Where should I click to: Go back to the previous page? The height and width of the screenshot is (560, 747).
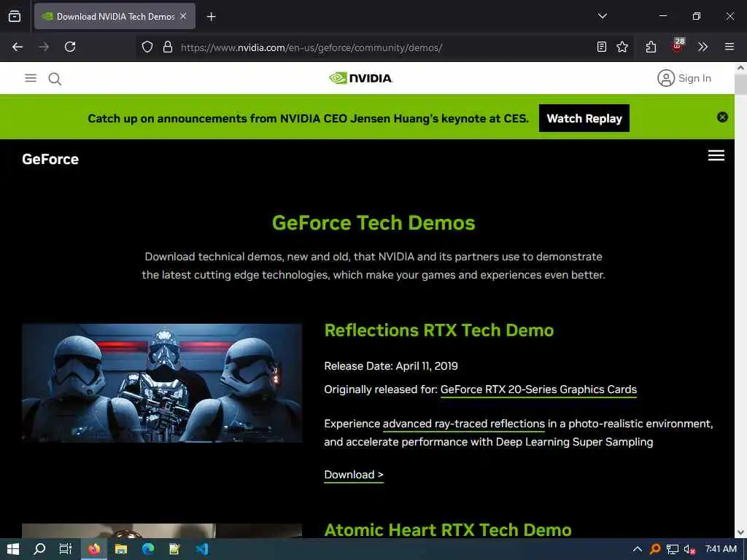coord(18,47)
